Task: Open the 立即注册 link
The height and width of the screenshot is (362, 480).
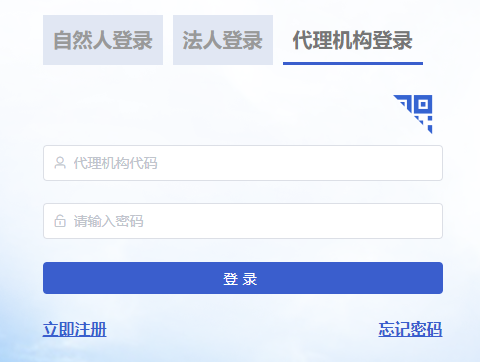Action: (x=75, y=329)
